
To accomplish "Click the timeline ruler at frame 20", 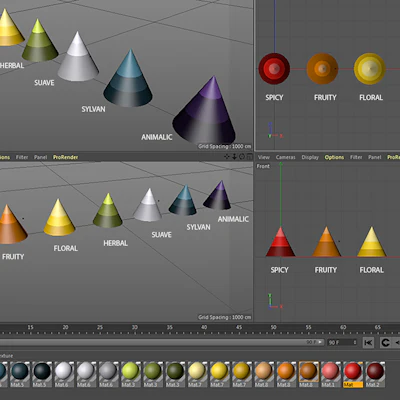I will (65, 328).
